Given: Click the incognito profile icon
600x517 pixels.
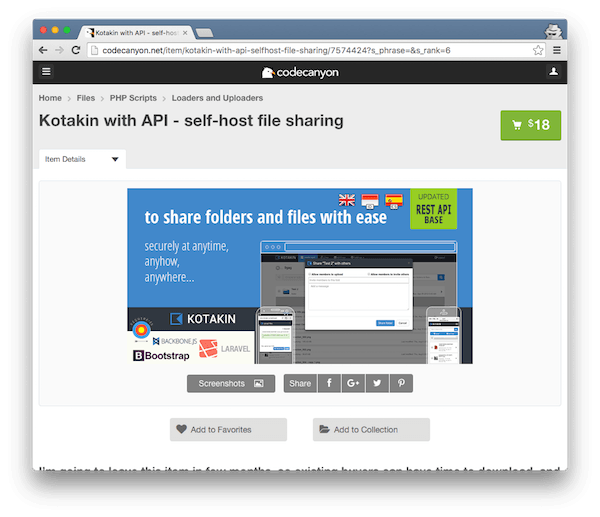Looking at the screenshot, I should (553, 31).
